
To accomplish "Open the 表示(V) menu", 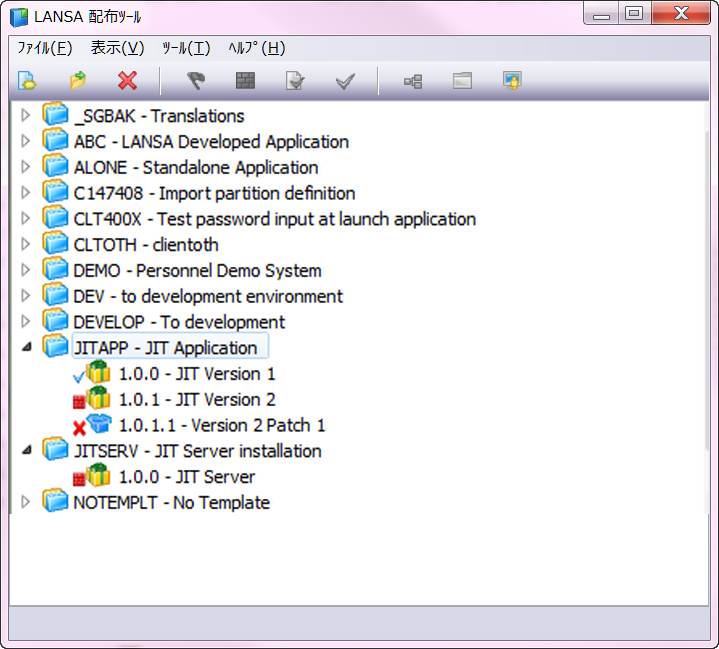I will tap(117, 48).
